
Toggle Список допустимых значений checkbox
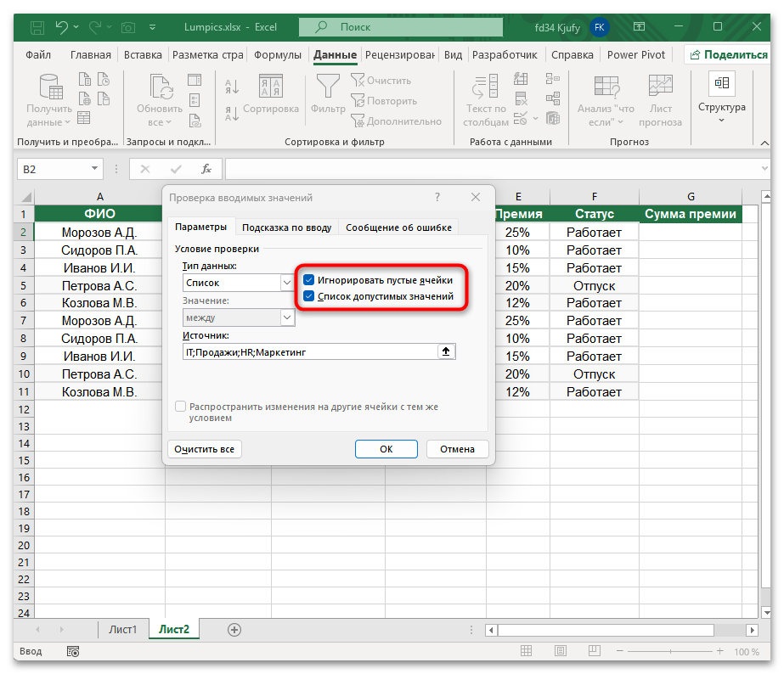[309, 297]
